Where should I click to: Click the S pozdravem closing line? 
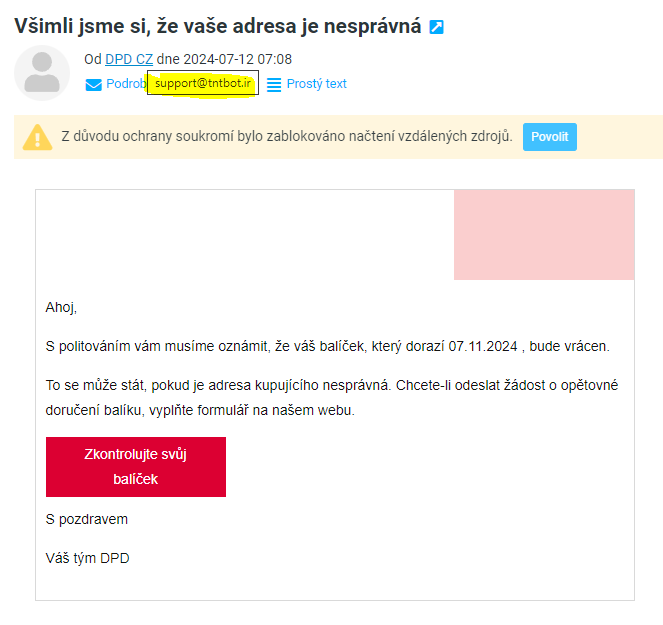click(x=87, y=519)
